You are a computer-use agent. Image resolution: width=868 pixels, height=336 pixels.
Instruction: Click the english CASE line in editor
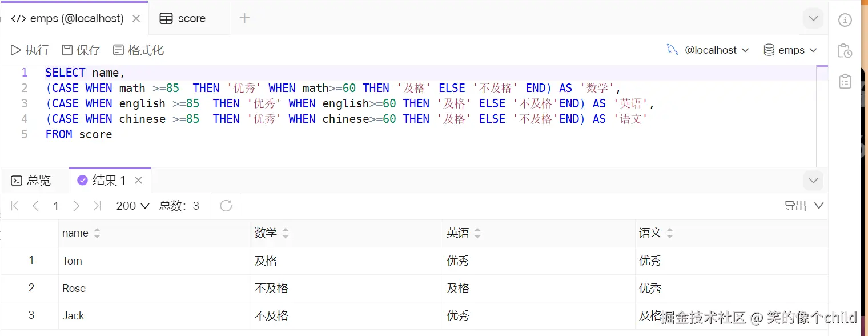click(x=349, y=103)
